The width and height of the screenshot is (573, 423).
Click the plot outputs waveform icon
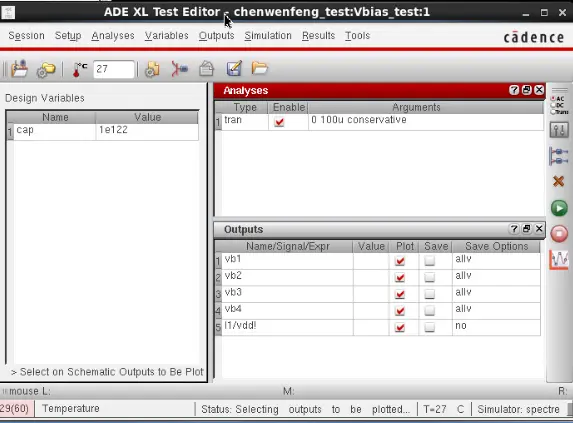click(x=559, y=260)
